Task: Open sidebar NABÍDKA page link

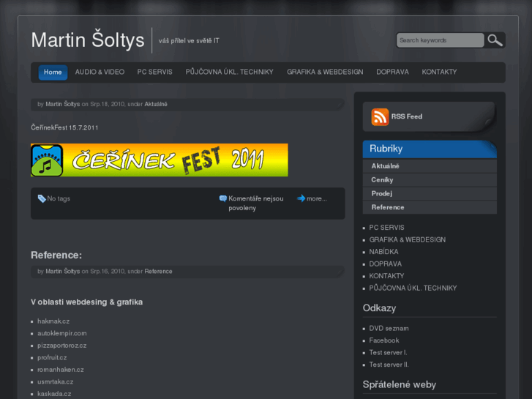Action: (x=383, y=252)
